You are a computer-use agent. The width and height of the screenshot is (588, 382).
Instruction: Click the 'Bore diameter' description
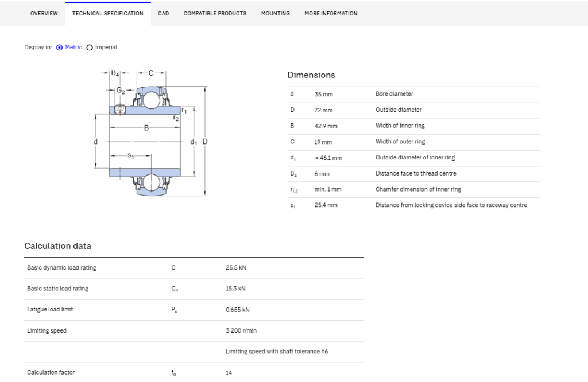394,94
